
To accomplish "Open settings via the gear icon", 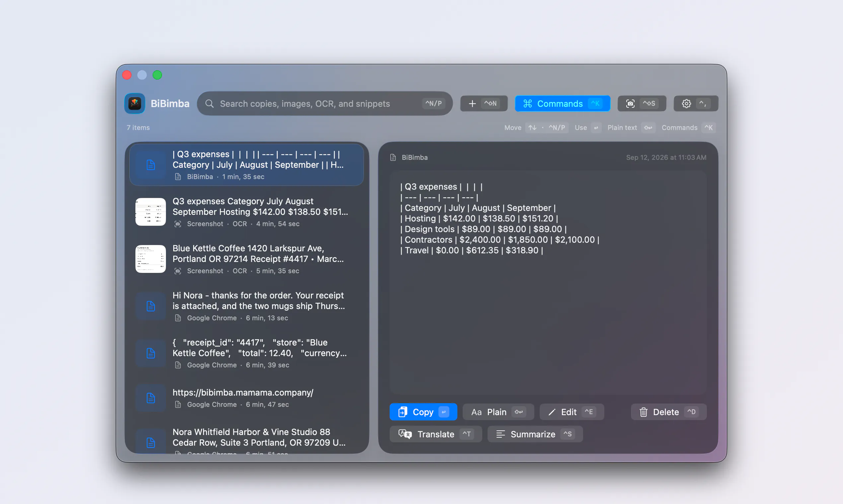I will [x=686, y=103].
